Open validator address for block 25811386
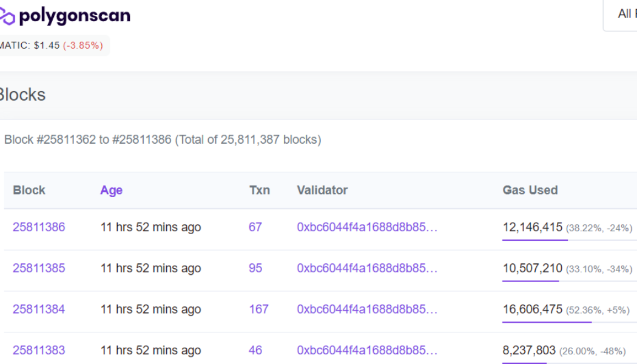Viewport: 637px width, 364px height. click(367, 227)
